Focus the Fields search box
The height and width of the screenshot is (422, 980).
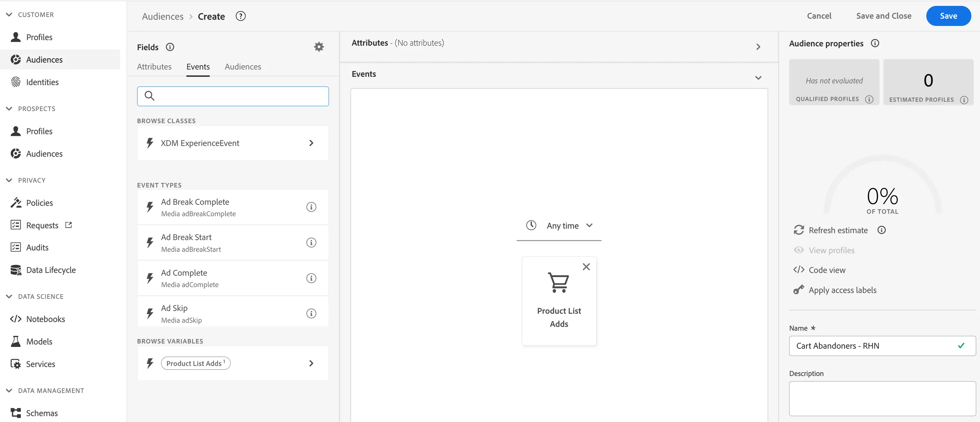point(233,96)
